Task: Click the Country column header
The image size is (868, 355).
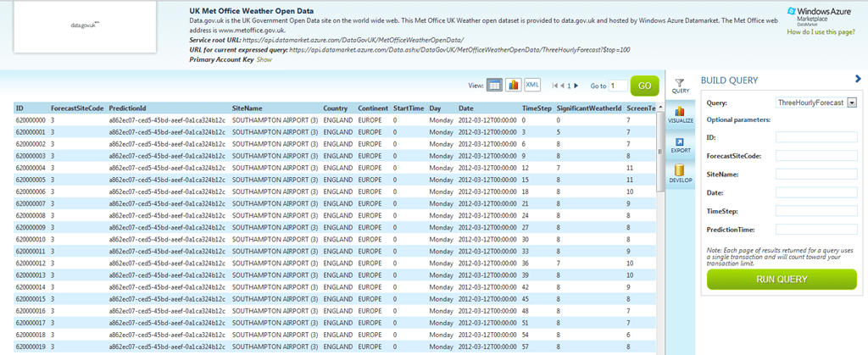Action: pyautogui.click(x=336, y=108)
